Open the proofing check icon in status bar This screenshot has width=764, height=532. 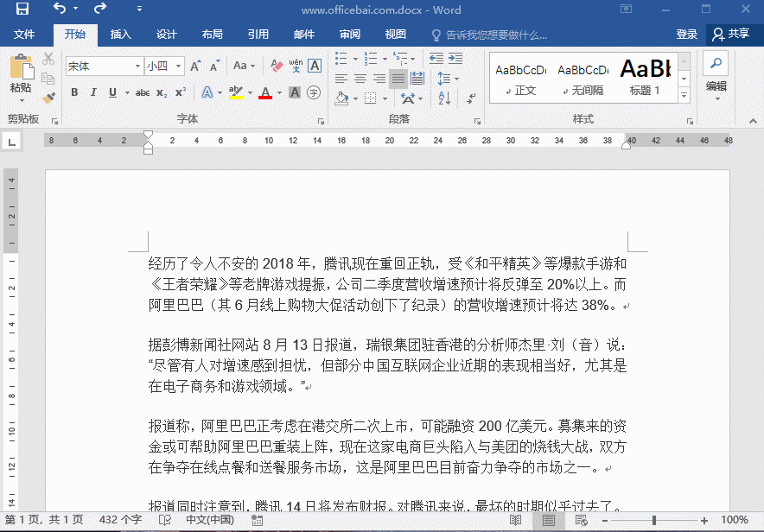pos(165,520)
